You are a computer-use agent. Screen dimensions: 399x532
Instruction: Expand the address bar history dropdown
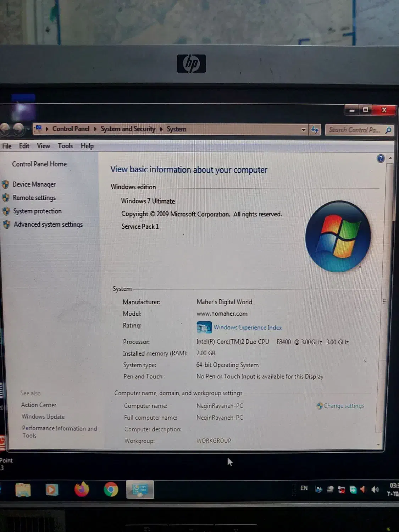point(303,130)
